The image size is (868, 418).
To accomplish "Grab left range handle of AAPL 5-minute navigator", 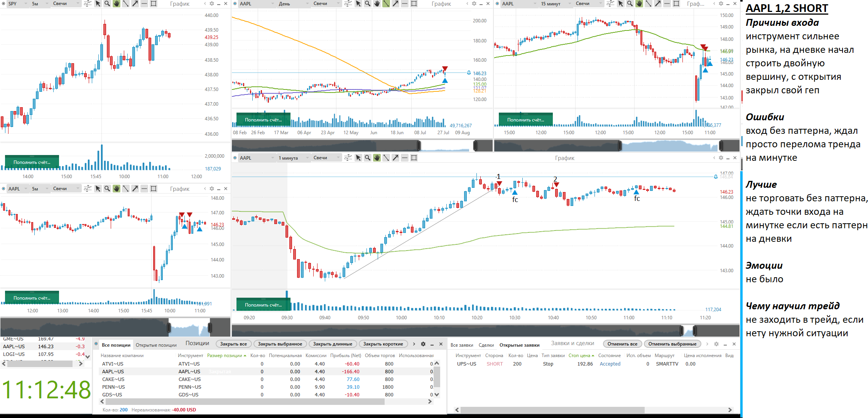I will [169, 327].
